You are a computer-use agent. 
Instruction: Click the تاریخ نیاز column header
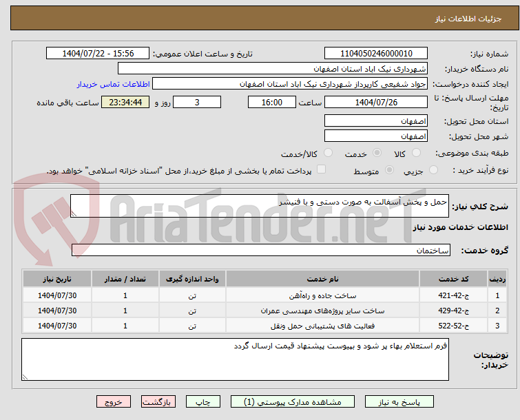(x=57, y=279)
